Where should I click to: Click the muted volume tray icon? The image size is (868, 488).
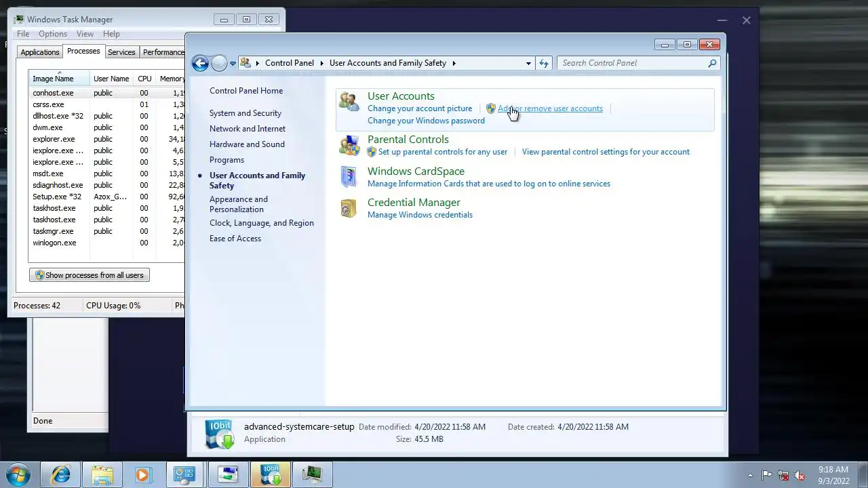pyautogui.click(x=800, y=475)
